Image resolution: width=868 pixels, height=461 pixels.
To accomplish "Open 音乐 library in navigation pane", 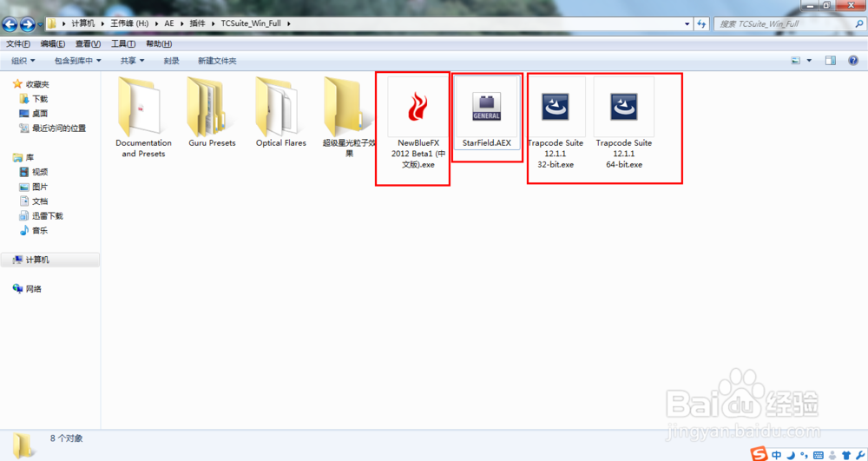I will coord(34,230).
